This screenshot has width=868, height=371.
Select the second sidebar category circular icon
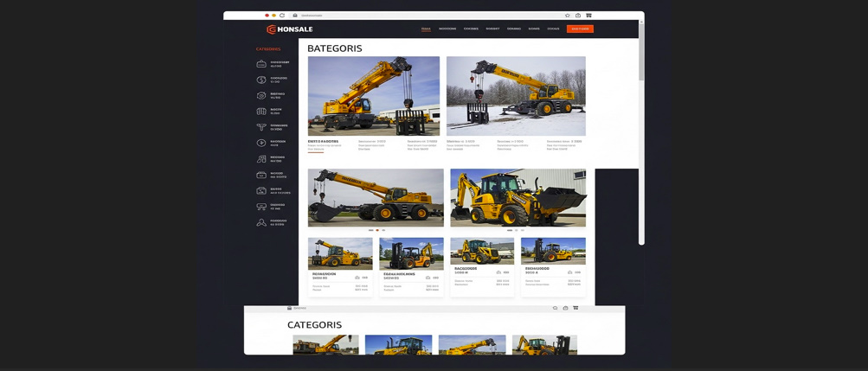coord(261,80)
